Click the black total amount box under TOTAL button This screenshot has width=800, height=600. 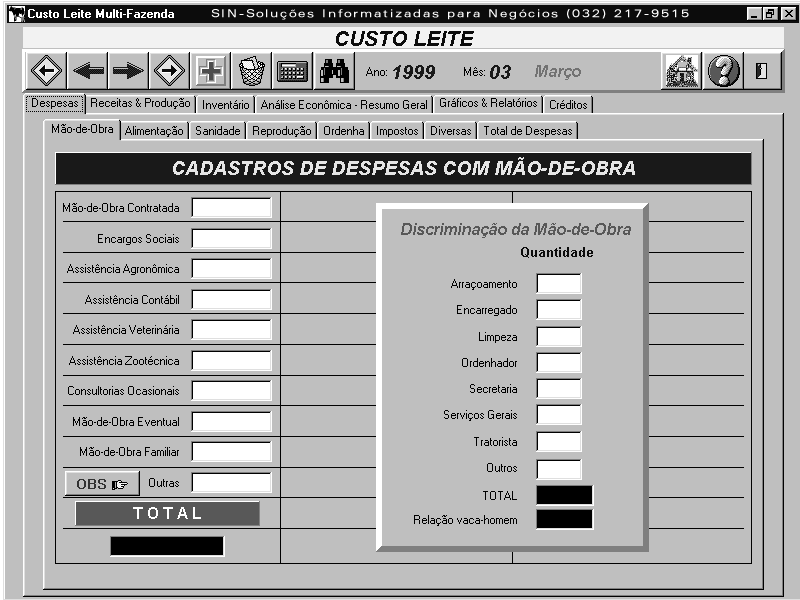click(x=167, y=546)
